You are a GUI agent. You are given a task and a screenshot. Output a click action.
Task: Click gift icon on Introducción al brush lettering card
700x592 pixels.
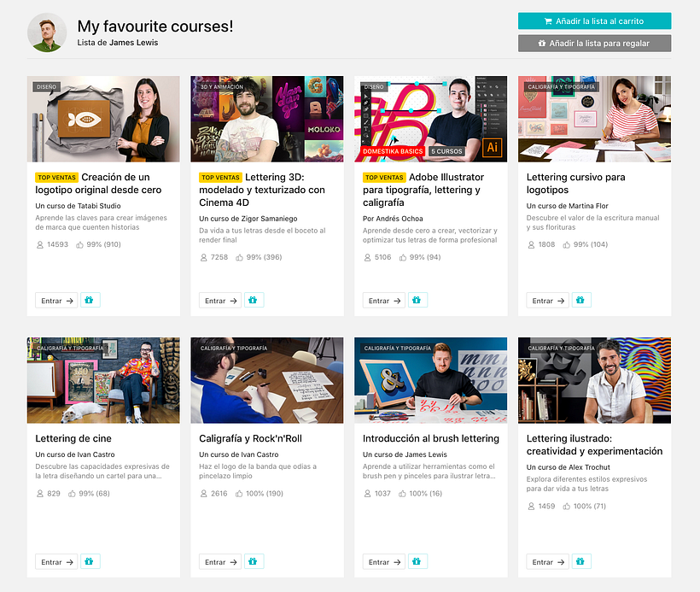(x=417, y=561)
